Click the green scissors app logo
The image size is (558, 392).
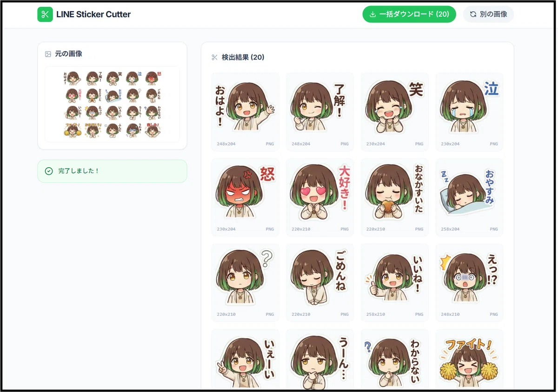coord(45,14)
